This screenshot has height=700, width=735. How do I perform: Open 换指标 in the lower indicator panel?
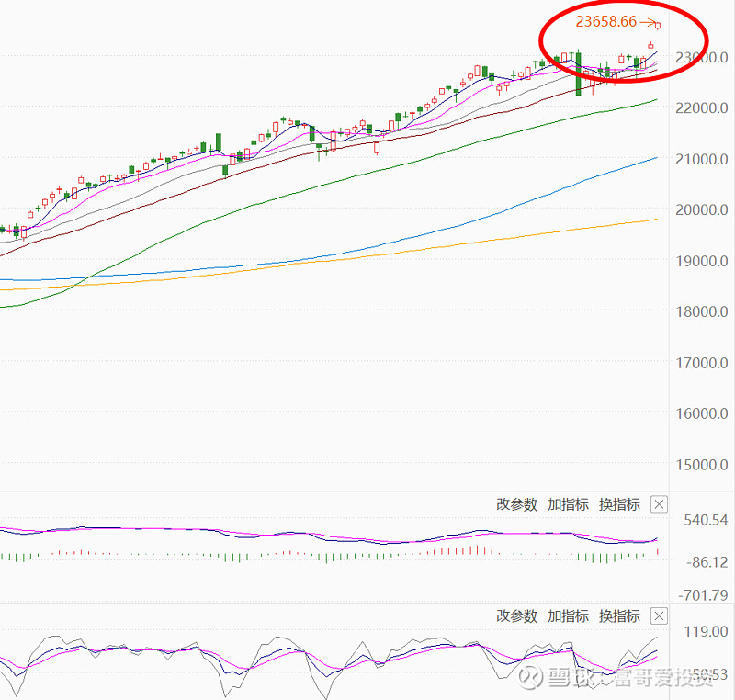tap(618, 616)
